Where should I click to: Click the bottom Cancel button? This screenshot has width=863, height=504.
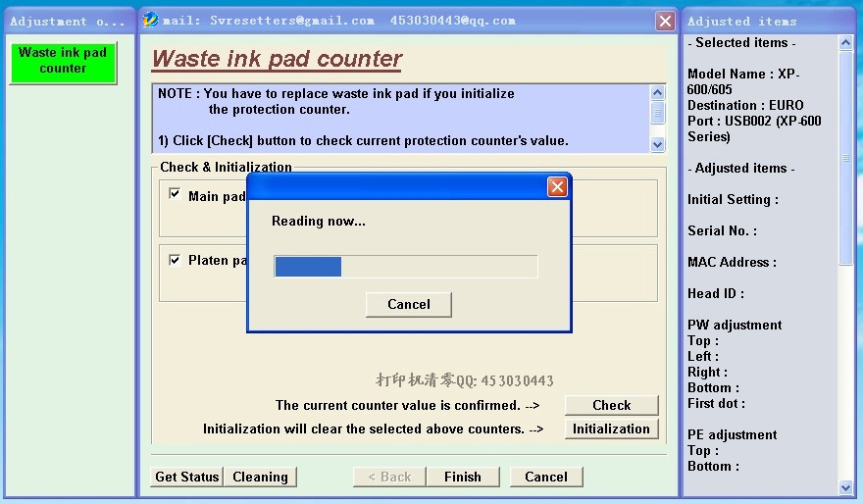(546, 477)
